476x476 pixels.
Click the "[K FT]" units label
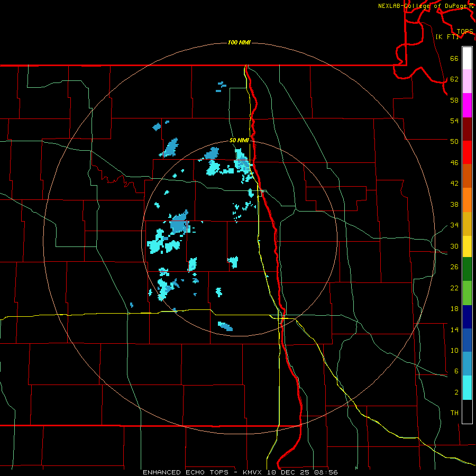point(447,36)
